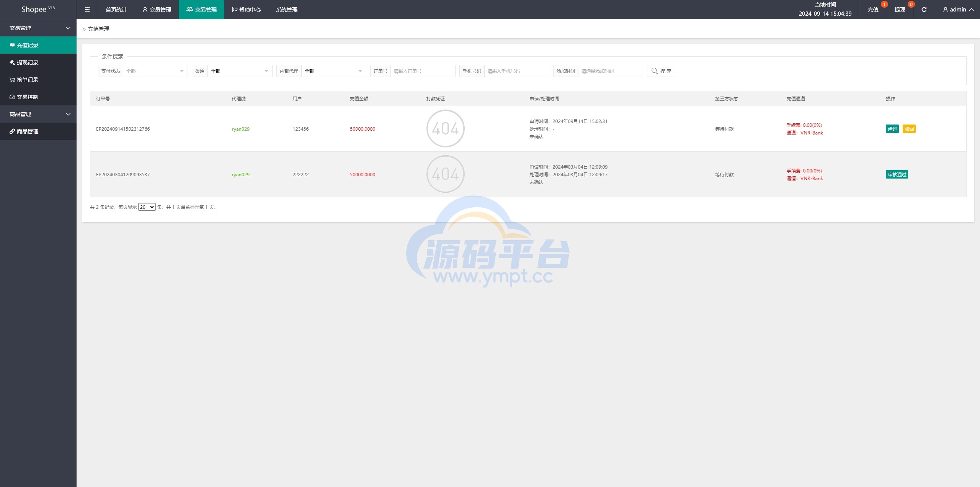Screen dimensions: 980x487
Task: Click the 订单号 column header
Action: [x=103, y=99]
